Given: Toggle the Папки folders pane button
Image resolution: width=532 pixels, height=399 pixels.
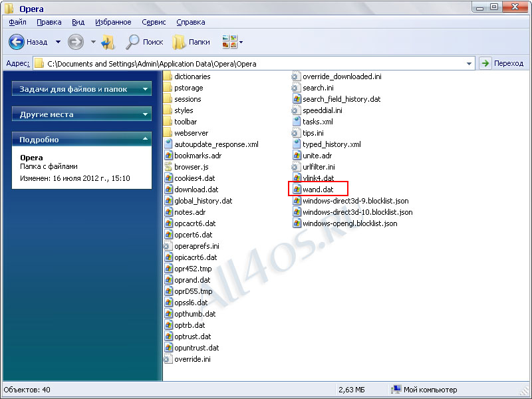Looking at the screenshot, I should (x=191, y=42).
